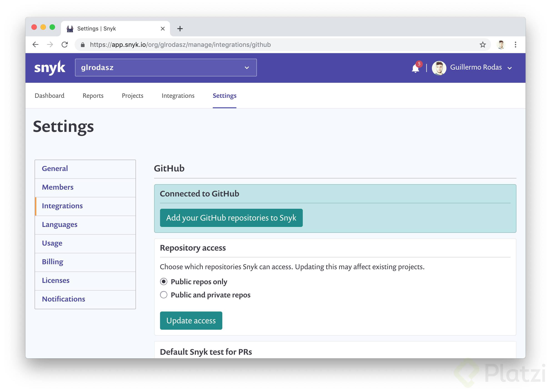Open Notifications settings in sidebar
This screenshot has height=392, width=551.
85,299
